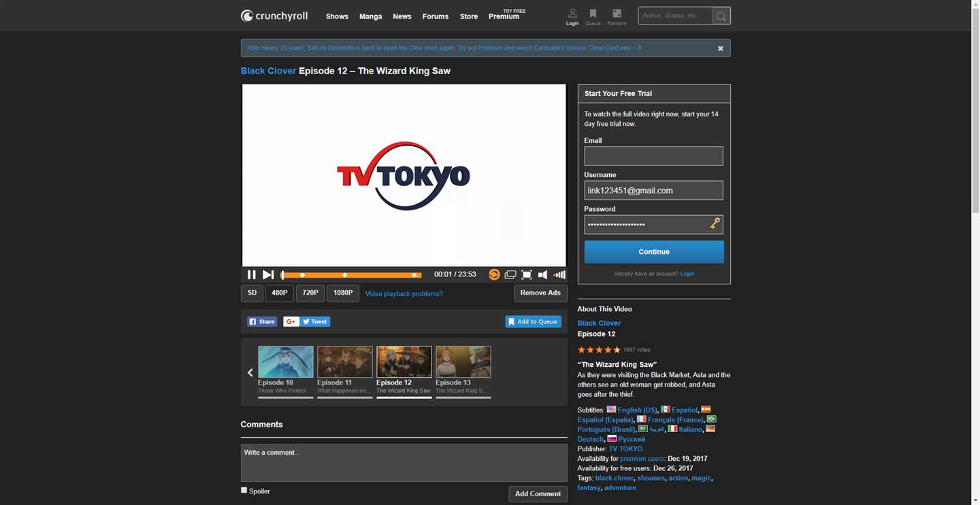Open the video in a pop-out window
Image resolution: width=980 pixels, height=505 pixels.
tap(510, 275)
